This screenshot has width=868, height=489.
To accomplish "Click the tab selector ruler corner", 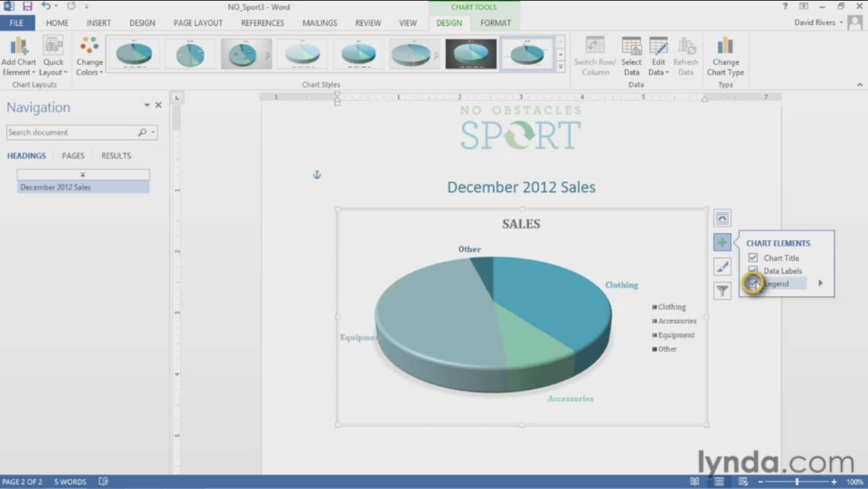I will click(178, 98).
